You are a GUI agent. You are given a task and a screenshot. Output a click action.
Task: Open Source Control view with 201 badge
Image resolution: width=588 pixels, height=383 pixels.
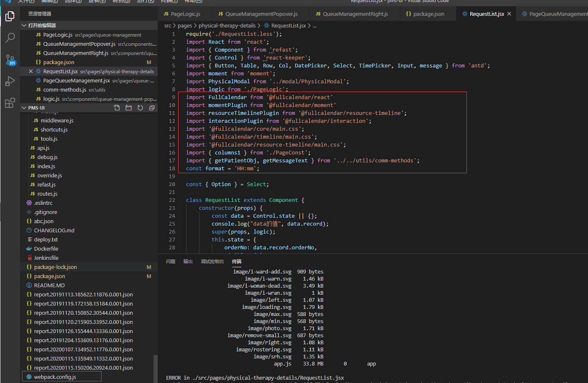click(x=10, y=60)
